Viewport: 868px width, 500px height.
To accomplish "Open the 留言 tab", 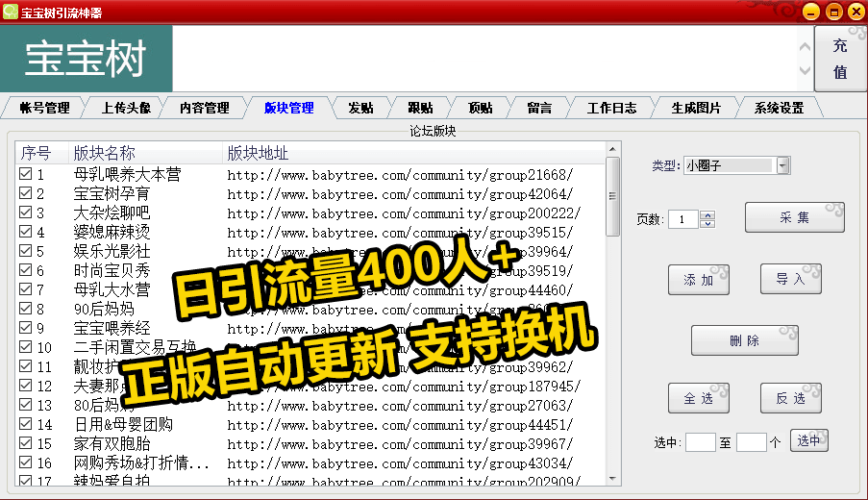I will [539, 108].
